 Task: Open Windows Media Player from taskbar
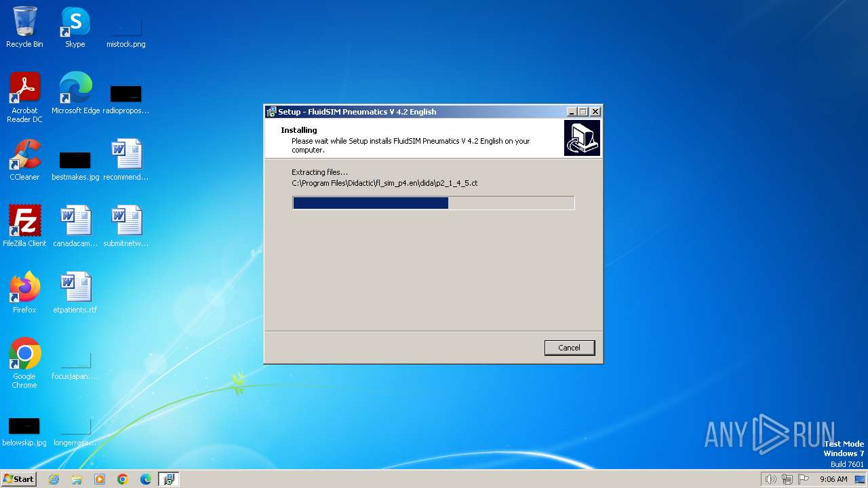pyautogui.click(x=100, y=479)
